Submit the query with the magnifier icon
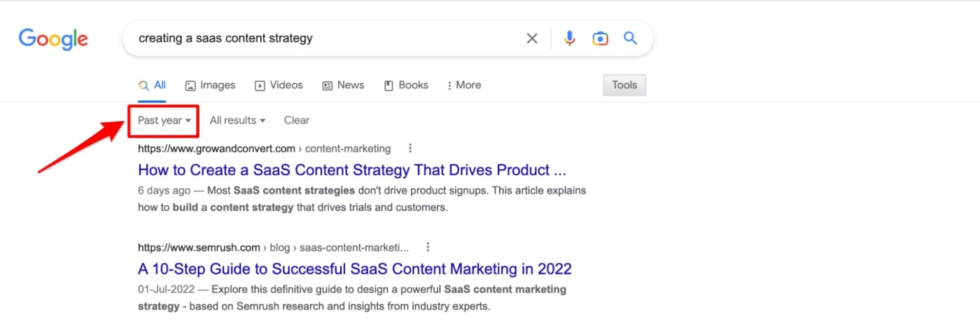This screenshot has height=327, width=980. tap(630, 39)
